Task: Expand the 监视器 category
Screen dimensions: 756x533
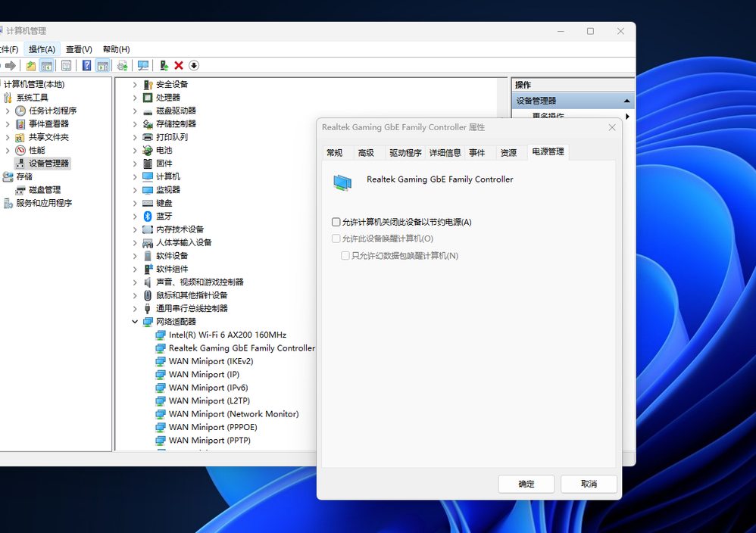Action: 135,190
